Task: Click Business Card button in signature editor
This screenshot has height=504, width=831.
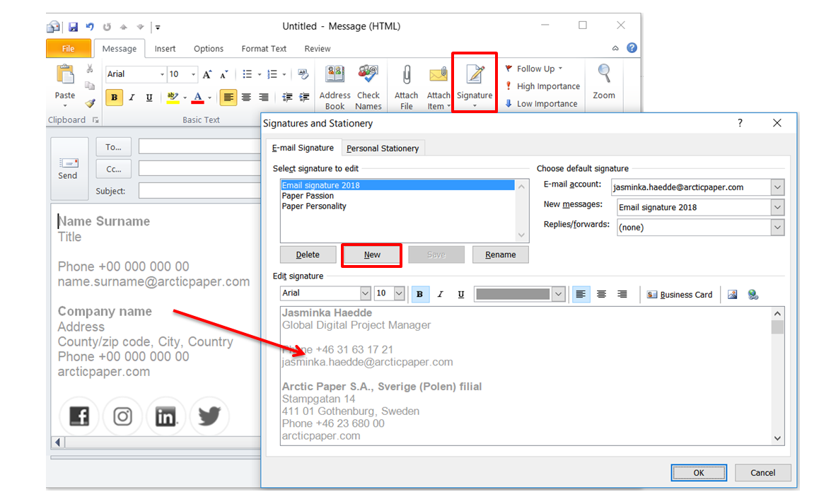Action: [x=680, y=295]
